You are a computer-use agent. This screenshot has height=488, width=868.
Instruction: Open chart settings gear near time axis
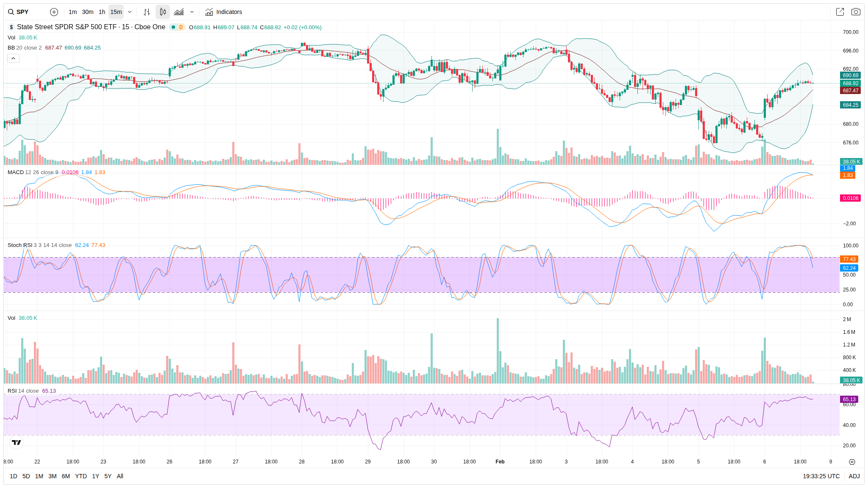pyautogui.click(x=852, y=462)
